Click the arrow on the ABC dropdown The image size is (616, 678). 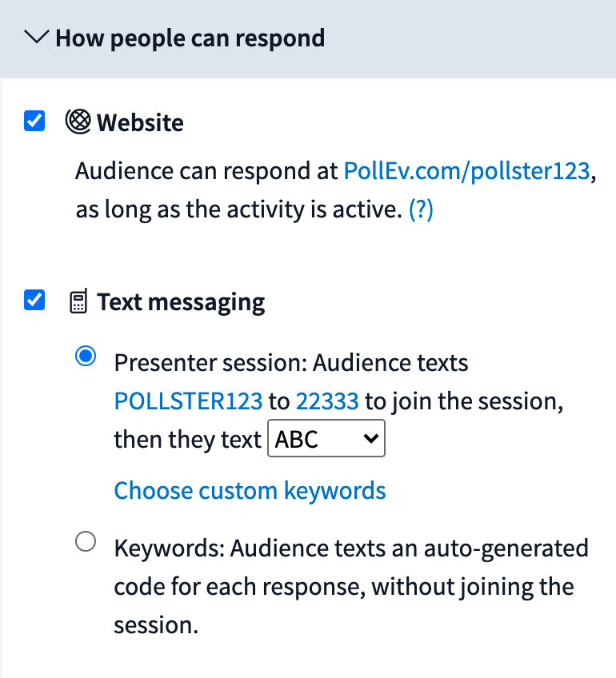371,438
